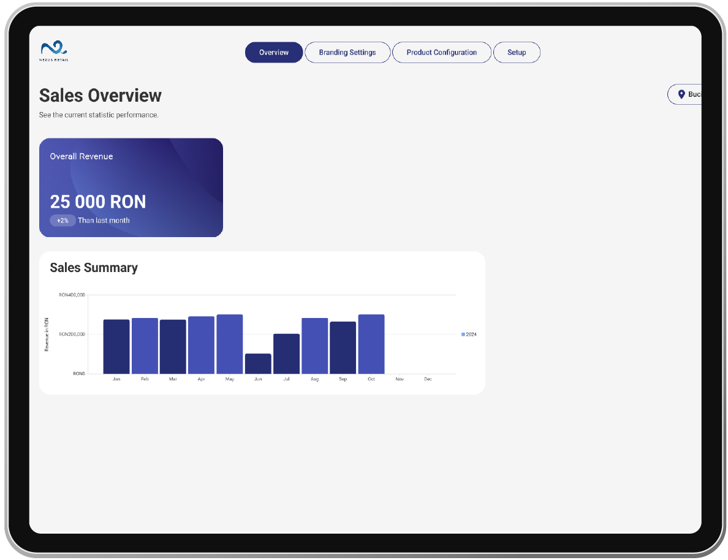Click the February revenue bar
Viewport: 728px width, 560px height.
point(145,346)
